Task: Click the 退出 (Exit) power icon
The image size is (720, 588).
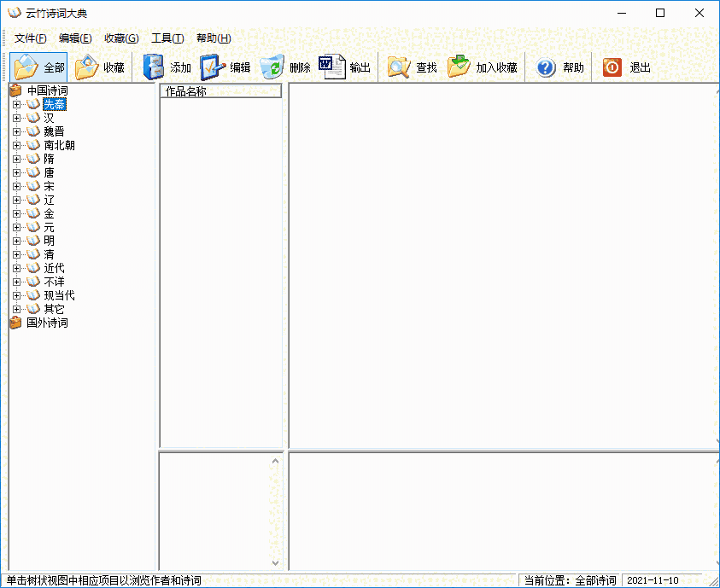Action: [612, 67]
